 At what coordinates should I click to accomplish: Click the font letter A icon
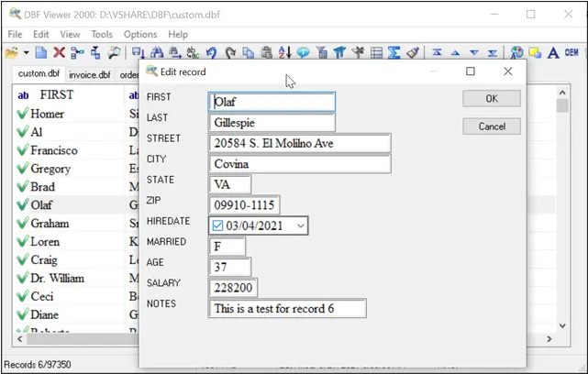tap(553, 52)
